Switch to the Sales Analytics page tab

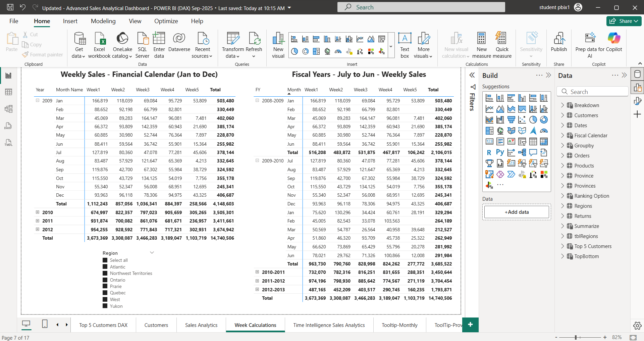(x=201, y=325)
